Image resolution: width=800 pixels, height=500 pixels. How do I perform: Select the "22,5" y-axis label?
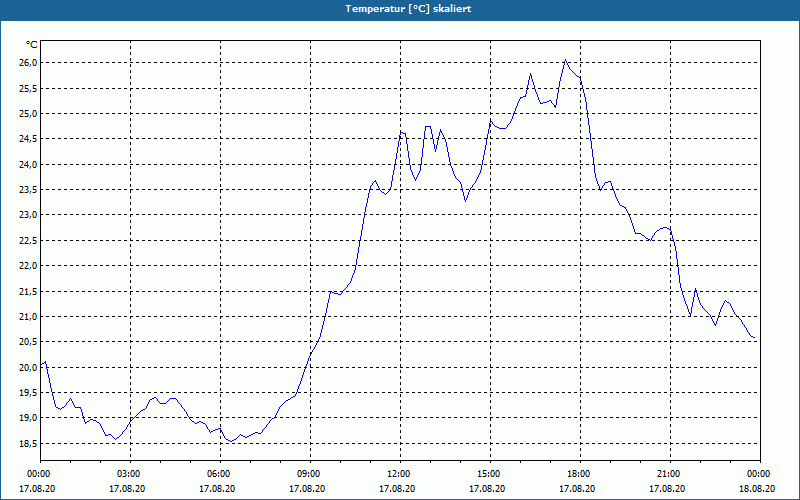click(x=28, y=240)
